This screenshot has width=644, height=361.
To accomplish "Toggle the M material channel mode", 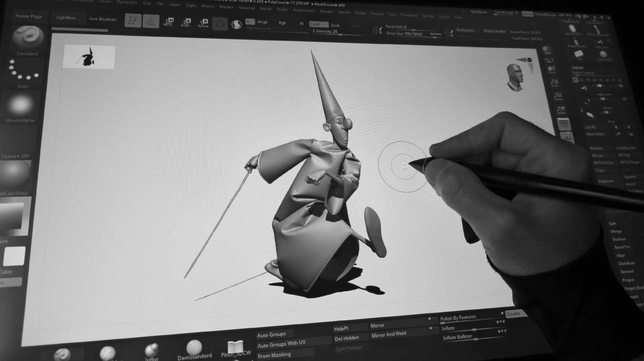I will (302, 23).
